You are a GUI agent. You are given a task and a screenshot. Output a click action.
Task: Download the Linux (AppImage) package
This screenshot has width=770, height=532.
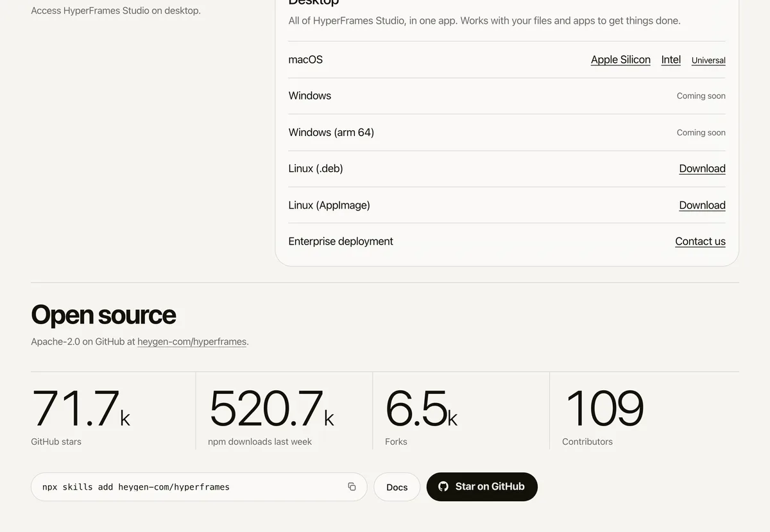pyautogui.click(x=702, y=205)
